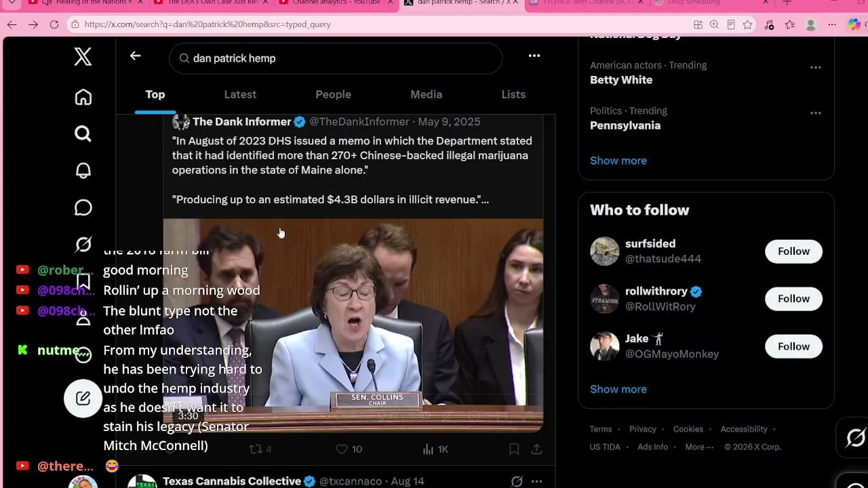Zoom the page using the address-bar magnifier

click(x=714, y=24)
